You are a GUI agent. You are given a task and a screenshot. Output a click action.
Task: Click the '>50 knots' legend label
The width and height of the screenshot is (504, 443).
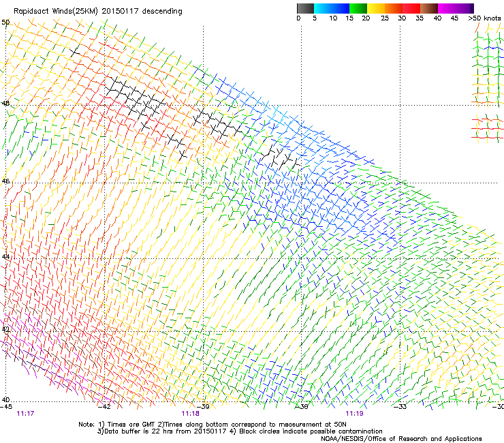484,18
